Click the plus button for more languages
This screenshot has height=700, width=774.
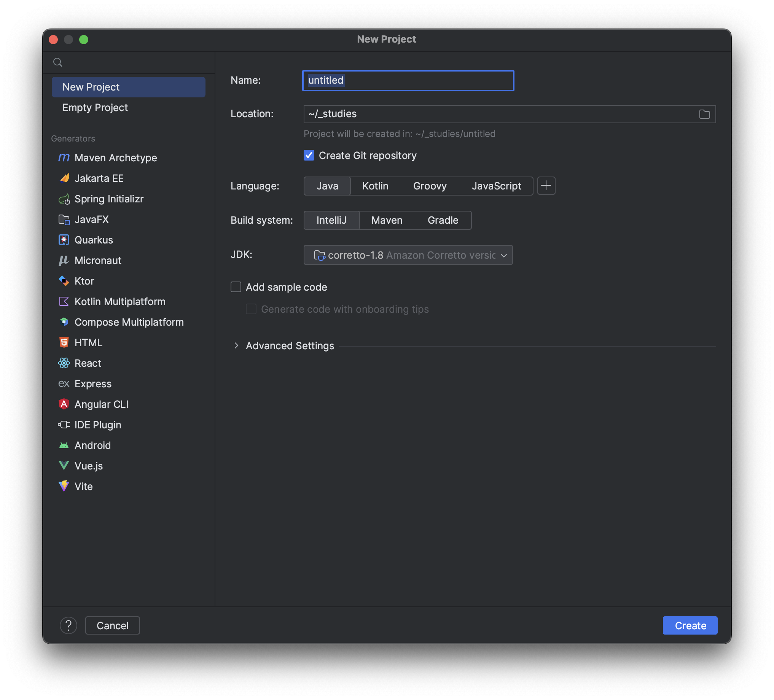(546, 186)
